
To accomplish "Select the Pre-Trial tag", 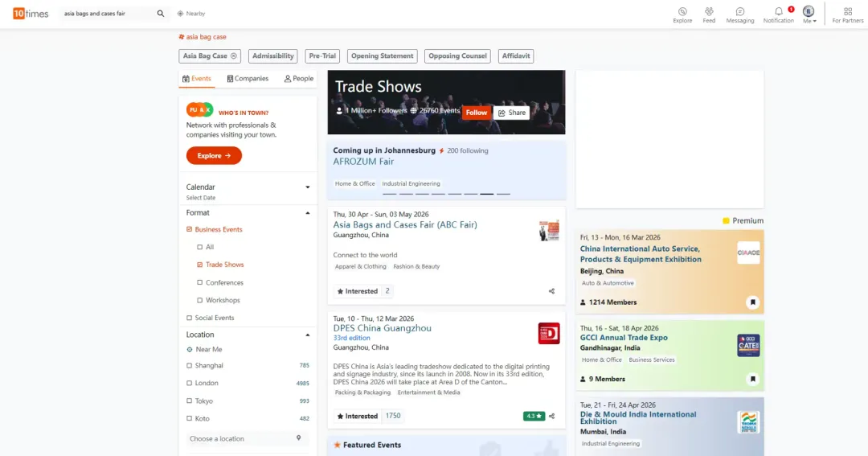I will 322,56.
